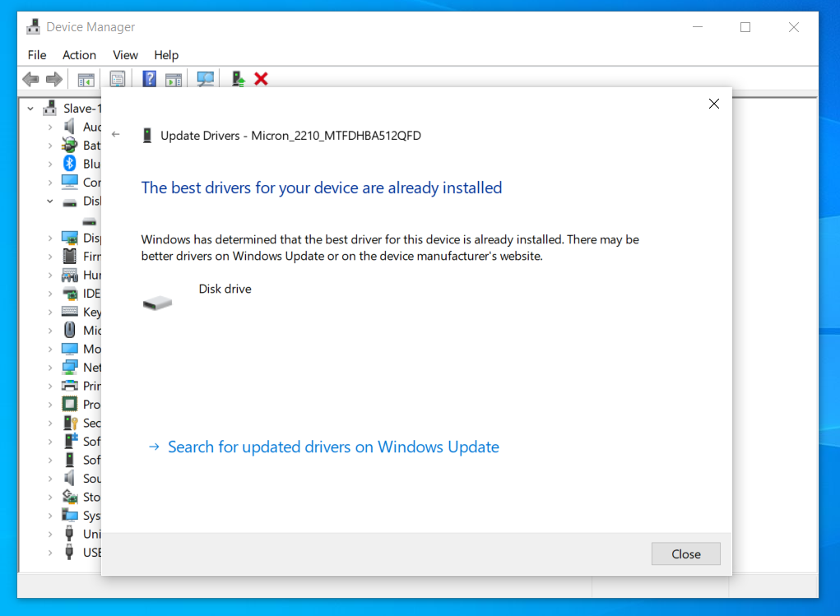Expand the Display adapters chevron
The width and height of the screenshot is (840, 616).
tap(50, 238)
